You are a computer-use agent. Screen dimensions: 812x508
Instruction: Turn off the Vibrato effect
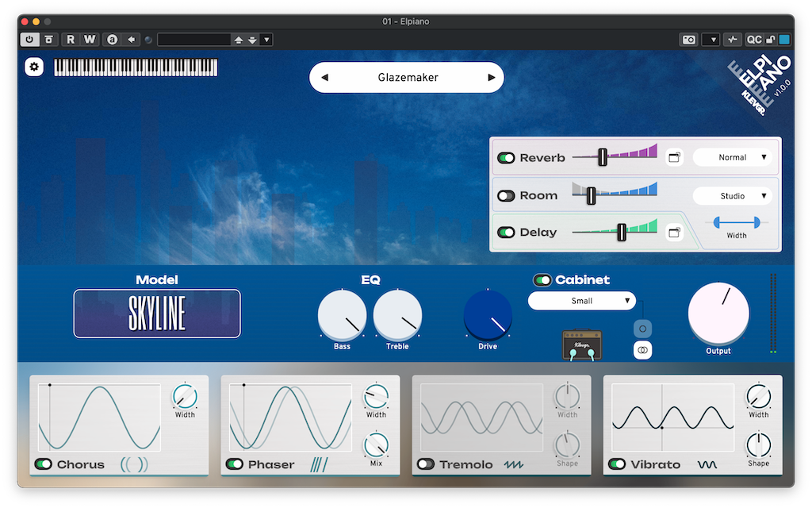[x=617, y=464]
